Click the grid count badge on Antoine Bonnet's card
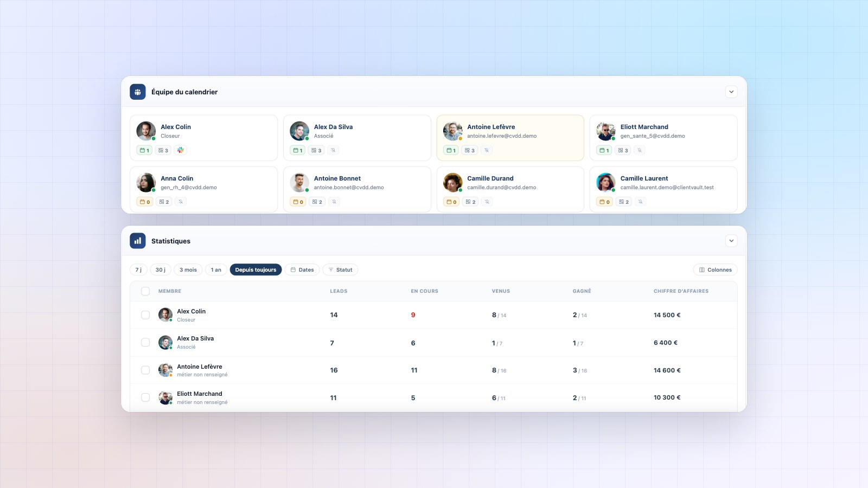This screenshot has width=868, height=488. pyautogui.click(x=317, y=202)
